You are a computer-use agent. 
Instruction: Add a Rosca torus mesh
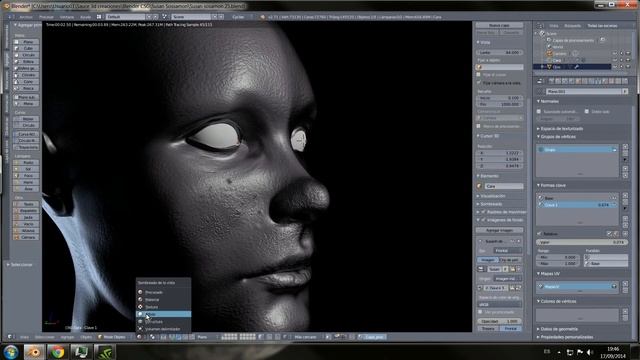click(x=27, y=88)
